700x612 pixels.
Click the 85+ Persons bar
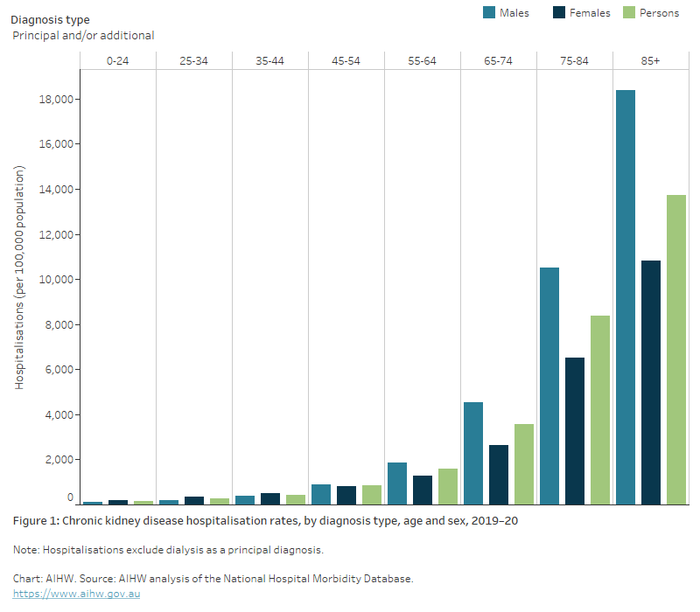pos(676,350)
